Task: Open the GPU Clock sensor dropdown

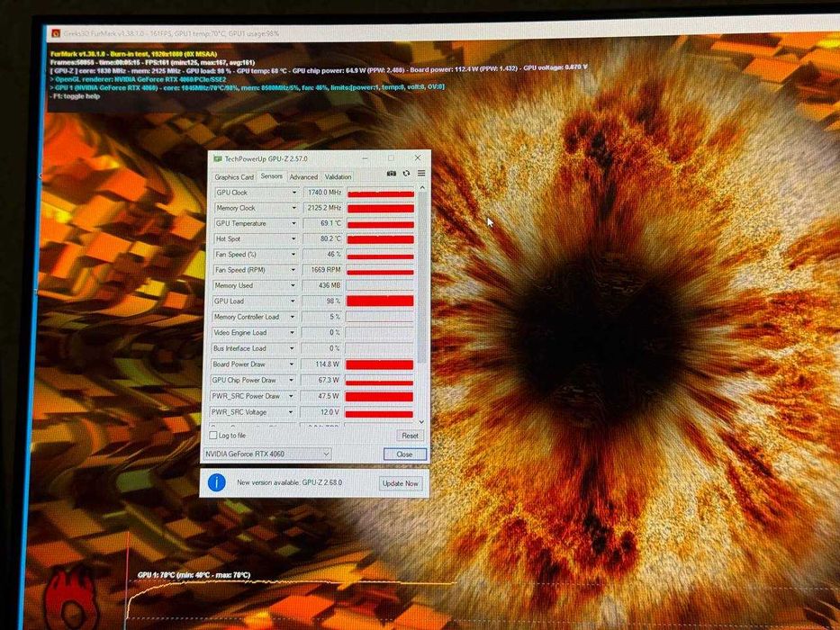Action: coord(294,193)
